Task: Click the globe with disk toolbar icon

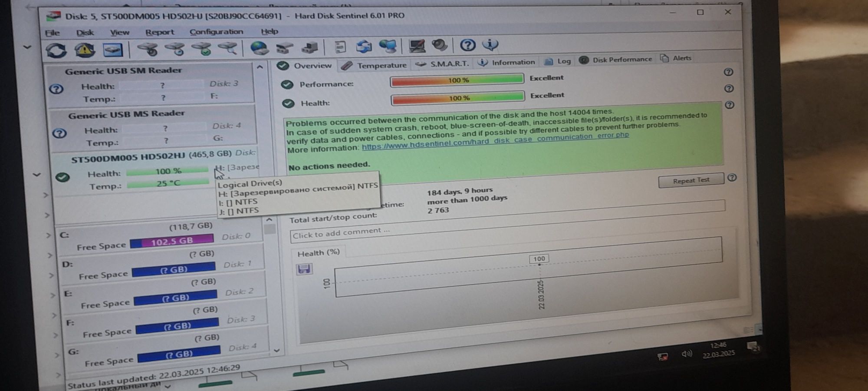Action: (259, 48)
